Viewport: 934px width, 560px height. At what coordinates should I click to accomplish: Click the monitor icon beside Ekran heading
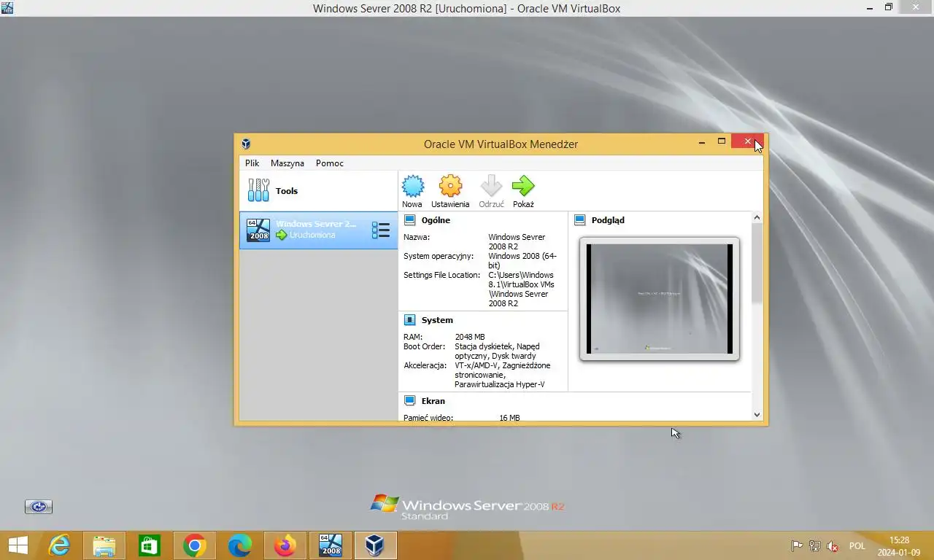pos(409,400)
